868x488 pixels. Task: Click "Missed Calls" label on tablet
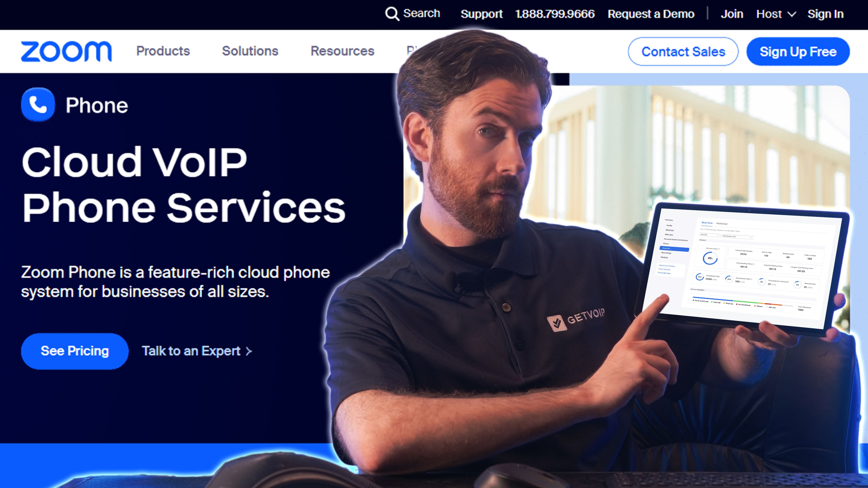point(810,284)
